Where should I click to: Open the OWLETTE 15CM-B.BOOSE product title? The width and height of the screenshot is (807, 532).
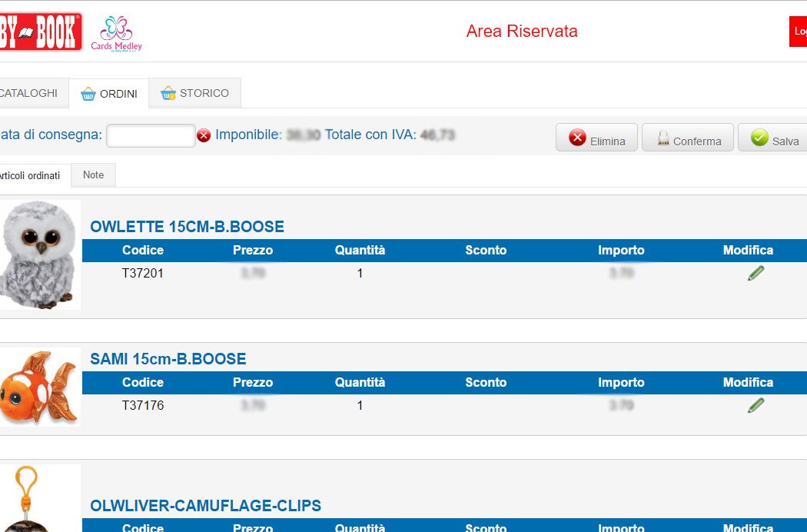click(187, 227)
